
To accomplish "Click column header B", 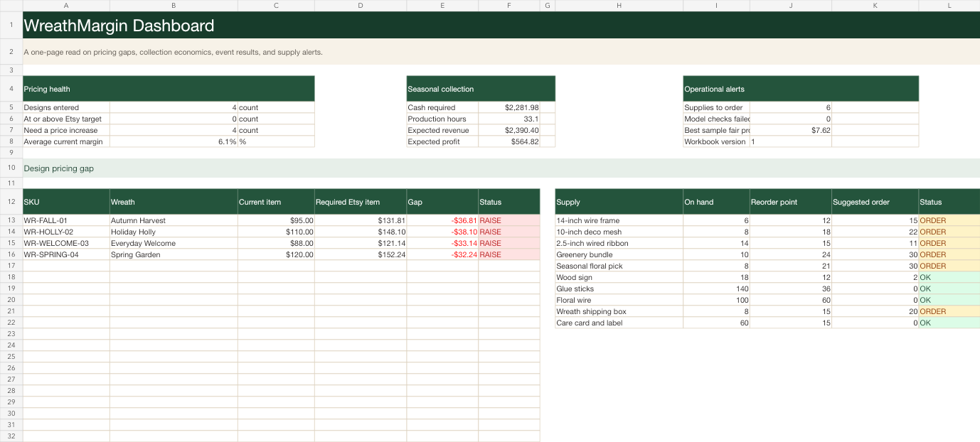I will [174, 6].
